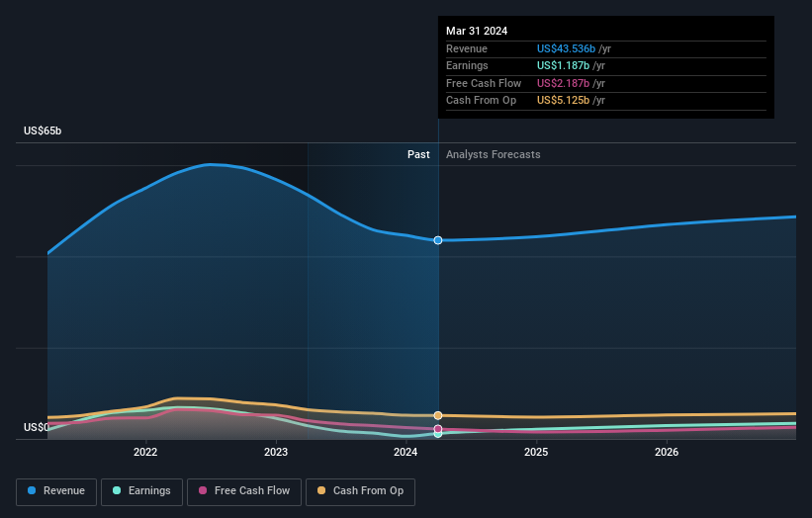Click the US$2.187b free cash flow value
The width and height of the screenshot is (812, 518).
click(x=563, y=83)
